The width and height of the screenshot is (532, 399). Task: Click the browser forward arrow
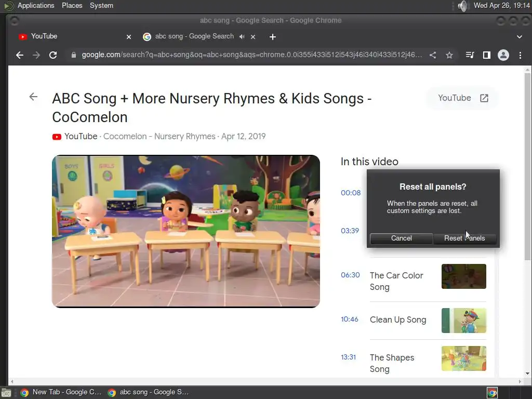pos(36,55)
